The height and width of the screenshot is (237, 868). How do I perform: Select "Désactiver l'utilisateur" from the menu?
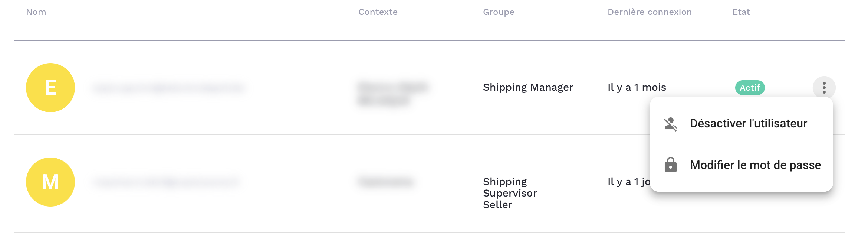[x=748, y=124]
